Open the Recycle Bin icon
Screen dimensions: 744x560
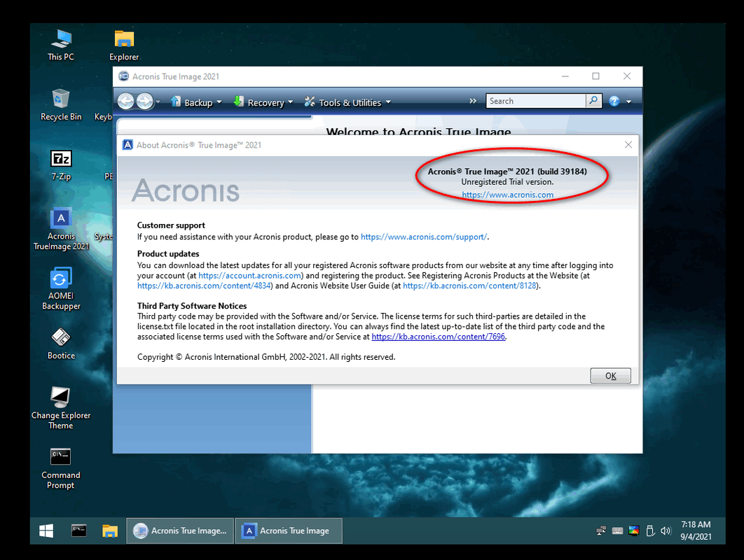pyautogui.click(x=61, y=105)
